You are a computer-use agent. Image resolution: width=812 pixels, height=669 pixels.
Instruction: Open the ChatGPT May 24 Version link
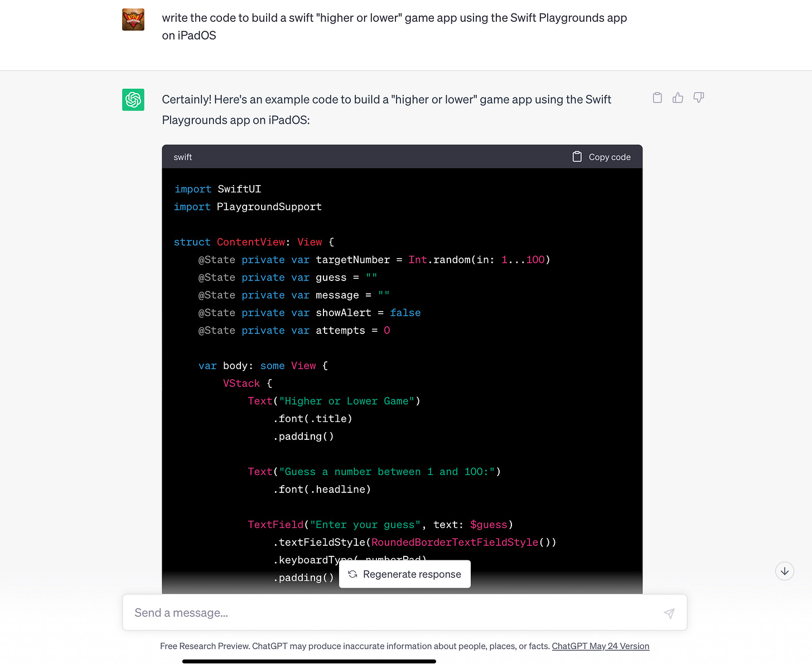[x=601, y=646]
